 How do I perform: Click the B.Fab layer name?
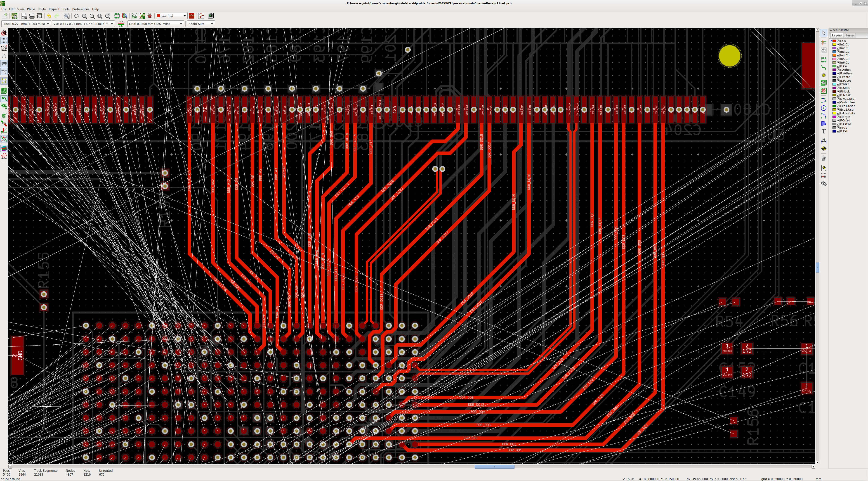click(844, 131)
